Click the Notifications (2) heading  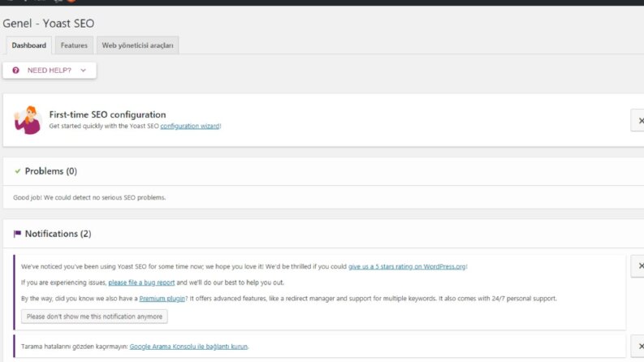[58, 234]
